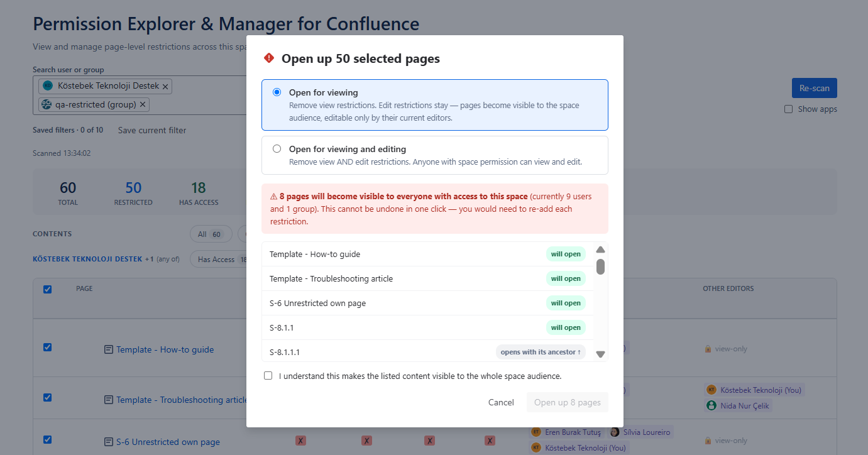Select the All 60 filter pill
Image resolution: width=868 pixels, height=455 pixels.
(211, 234)
